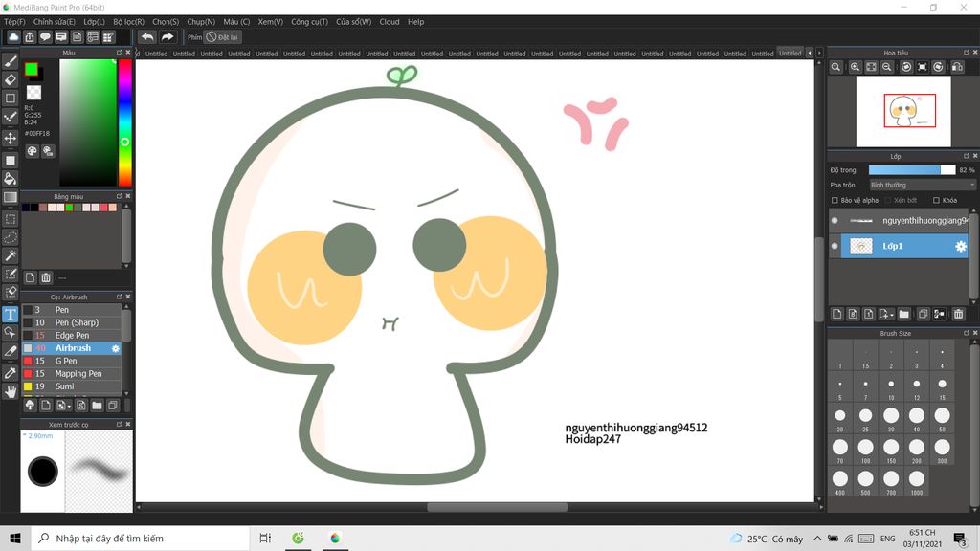Select the G Pen brush
The width and height of the screenshot is (980, 551).
72,361
